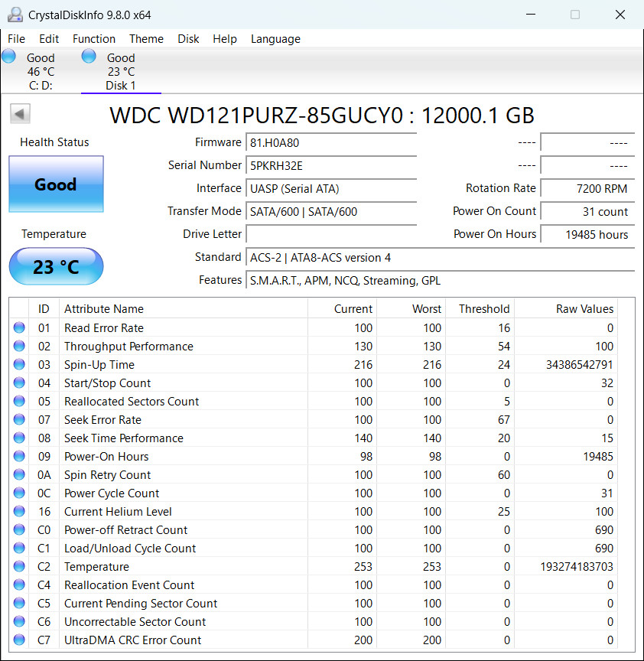Click the Attribute Name column header
This screenshot has height=661, width=644.
point(184,308)
